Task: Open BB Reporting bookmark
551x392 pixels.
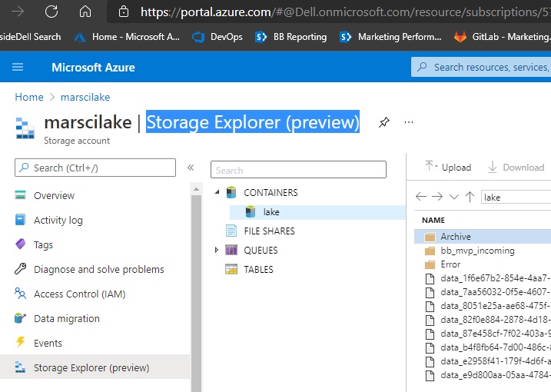Action: point(291,37)
